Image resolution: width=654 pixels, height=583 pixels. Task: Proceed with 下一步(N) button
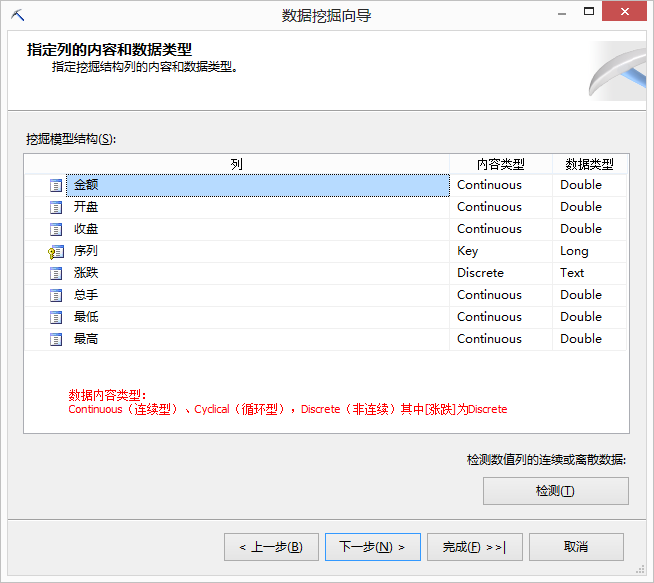372,547
